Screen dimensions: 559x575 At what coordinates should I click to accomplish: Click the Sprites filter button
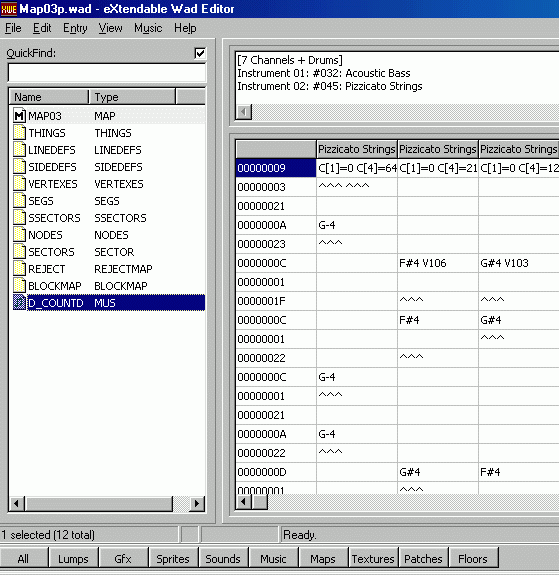point(173,558)
